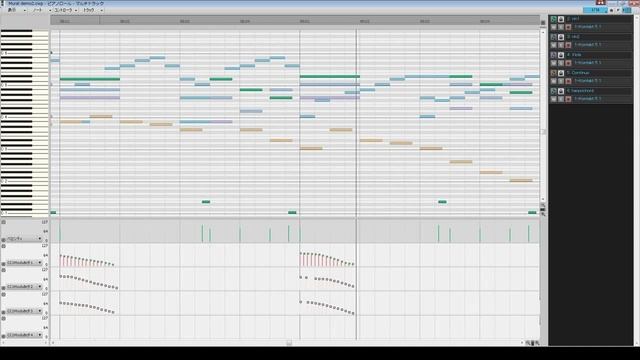Image resolution: width=640 pixels, height=360 pixels.
Task: Mute the harpsichord track
Action: click(553, 99)
